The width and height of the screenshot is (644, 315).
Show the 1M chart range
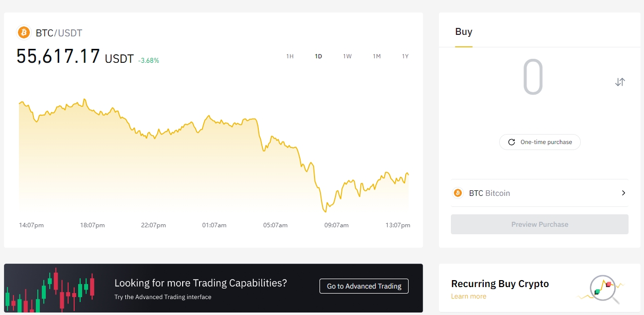tap(377, 56)
